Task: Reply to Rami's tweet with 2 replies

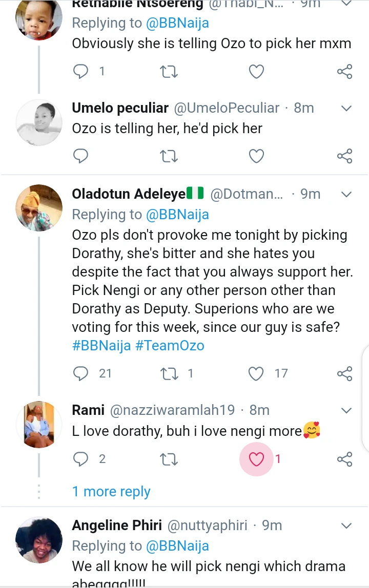Action: coord(81,459)
